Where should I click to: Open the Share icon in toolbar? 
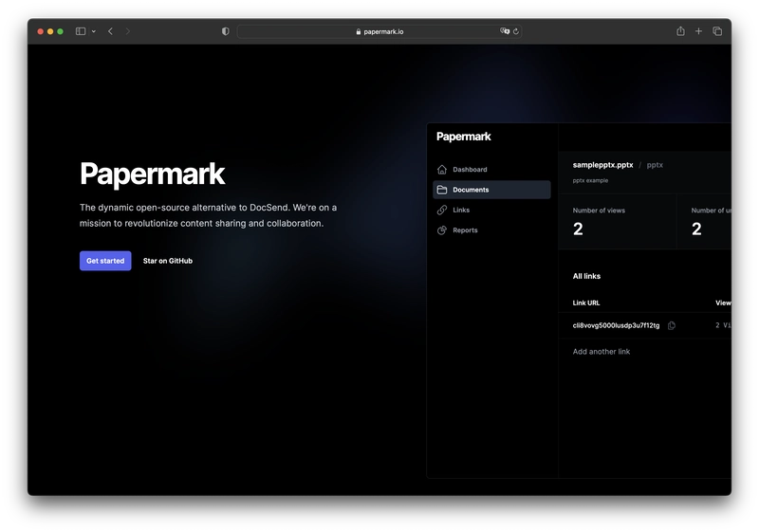[680, 31]
